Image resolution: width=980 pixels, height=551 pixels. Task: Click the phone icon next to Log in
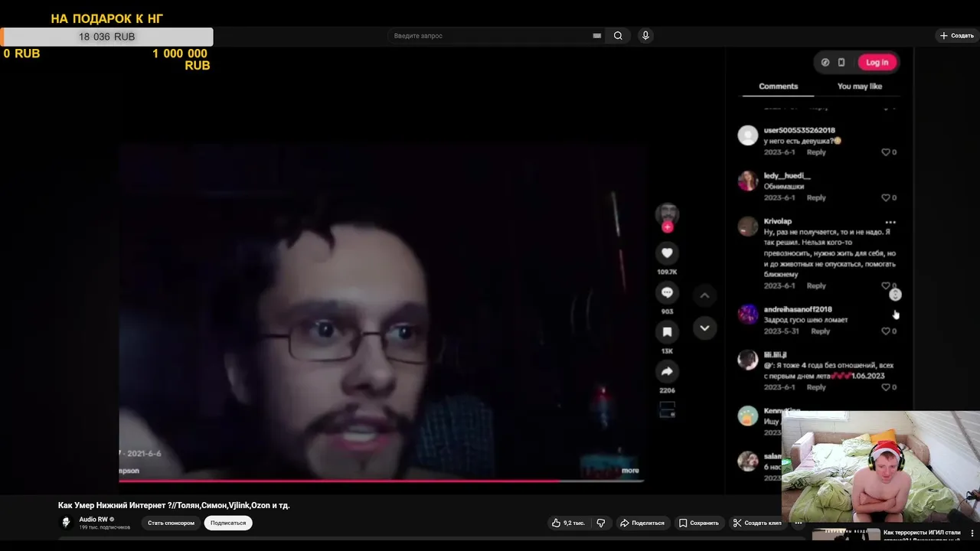tap(841, 63)
